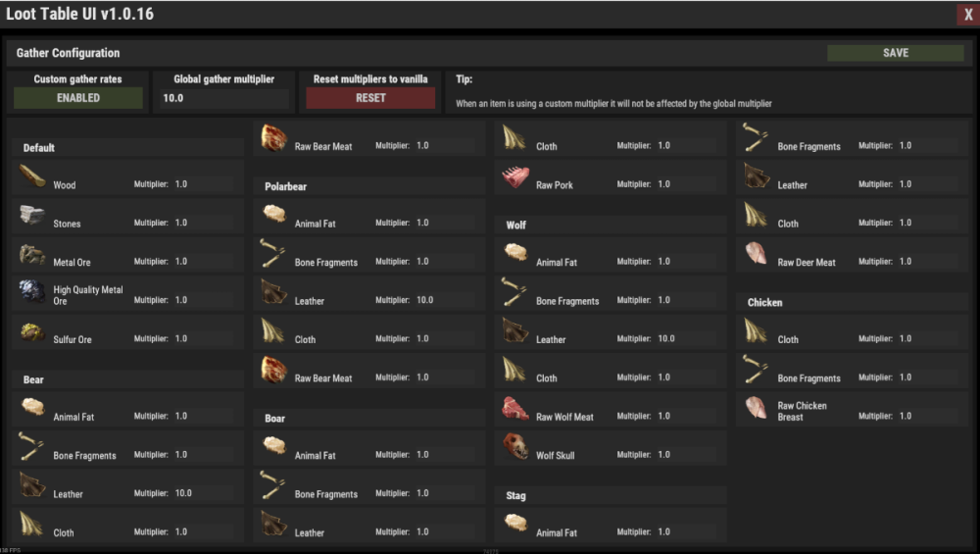Click the Stones item icon
Viewport: 980px width, 554px height.
pyautogui.click(x=32, y=216)
